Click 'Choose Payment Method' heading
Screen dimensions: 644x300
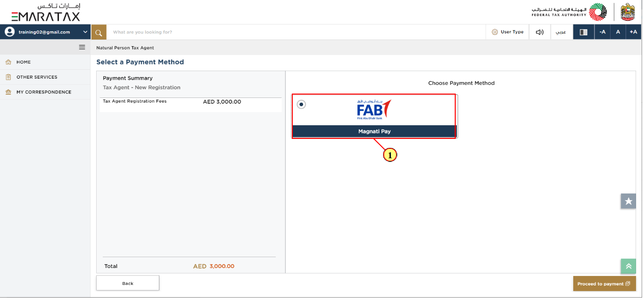point(462,83)
